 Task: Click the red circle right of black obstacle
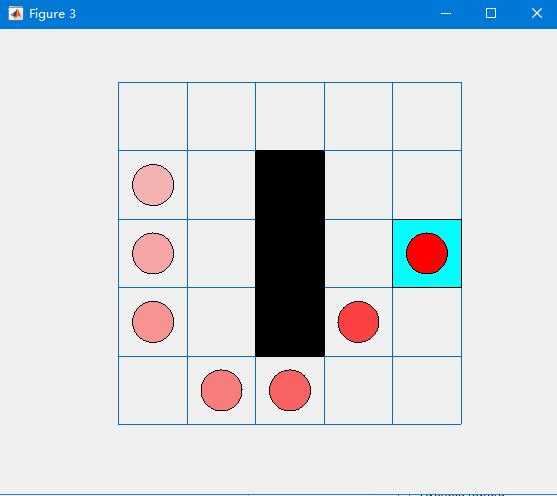coord(358,322)
